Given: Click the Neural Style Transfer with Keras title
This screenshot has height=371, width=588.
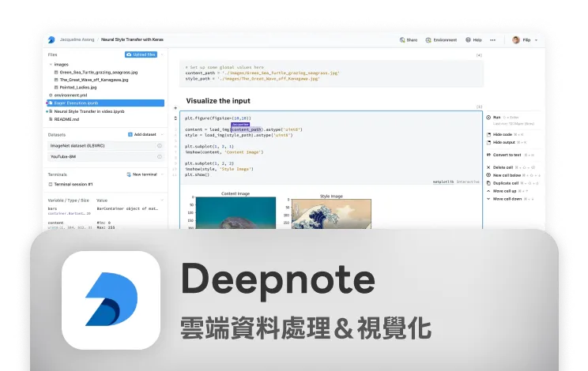Looking at the screenshot, I should pyautogui.click(x=132, y=39).
